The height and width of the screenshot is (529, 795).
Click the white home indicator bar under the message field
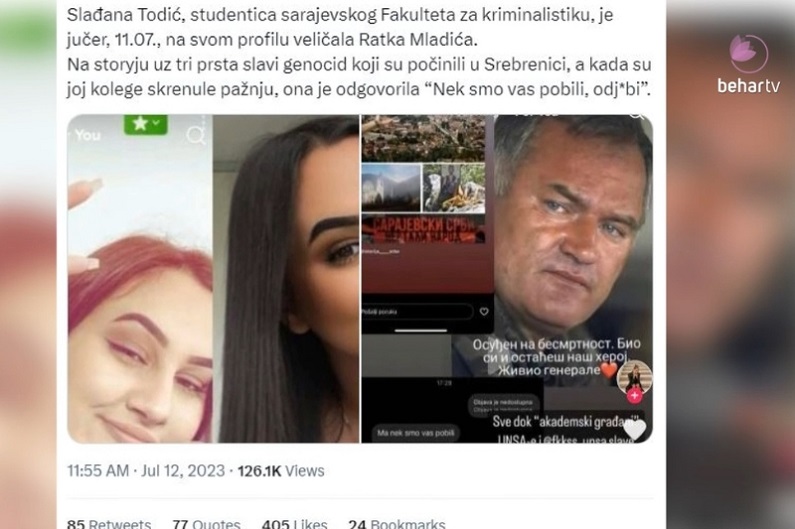coord(421,331)
